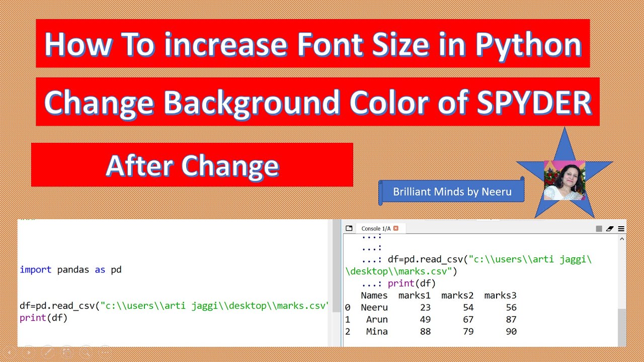Click 'print(df)' in the editor pane
This screenshot has height=362, width=644.
click(43, 318)
